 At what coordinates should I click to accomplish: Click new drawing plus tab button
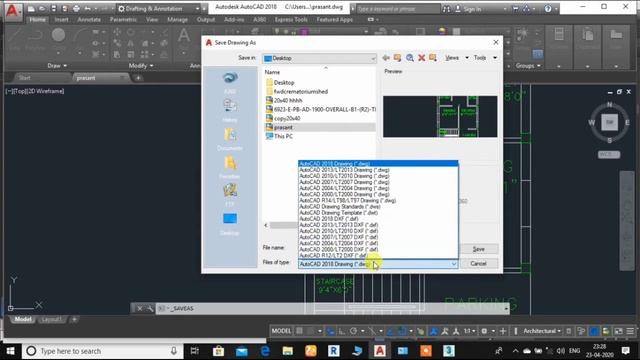pyautogui.click(x=138, y=78)
